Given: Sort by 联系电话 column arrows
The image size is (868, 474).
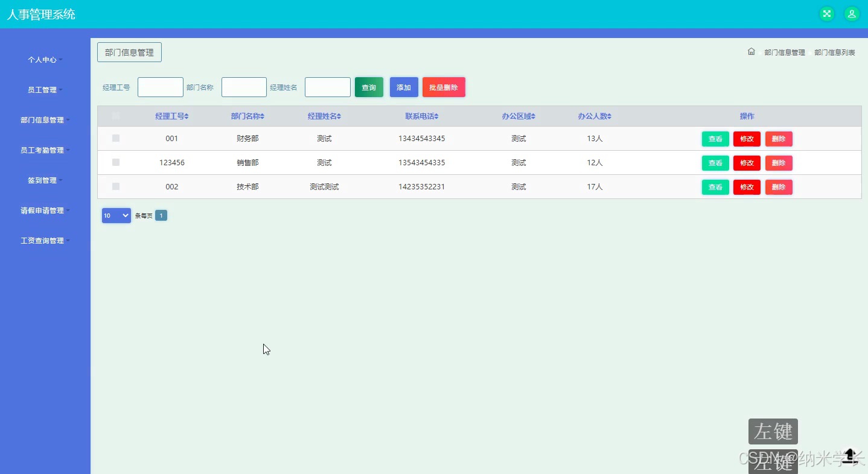Looking at the screenshot, I should coord(436,116).
